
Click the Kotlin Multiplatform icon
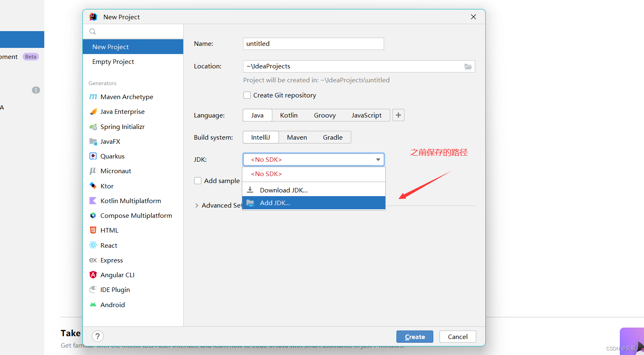[93, 201]
